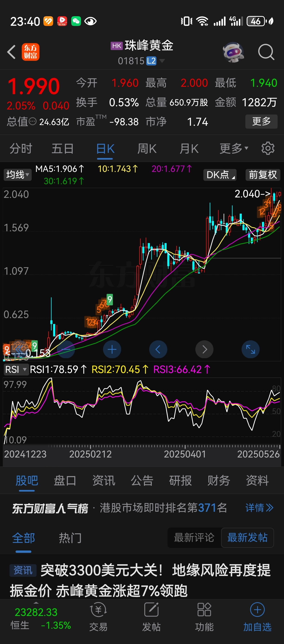Tap the RSI1:78.59 value
This screenshot has height=644, width=284.
click(x=58, y=369)
